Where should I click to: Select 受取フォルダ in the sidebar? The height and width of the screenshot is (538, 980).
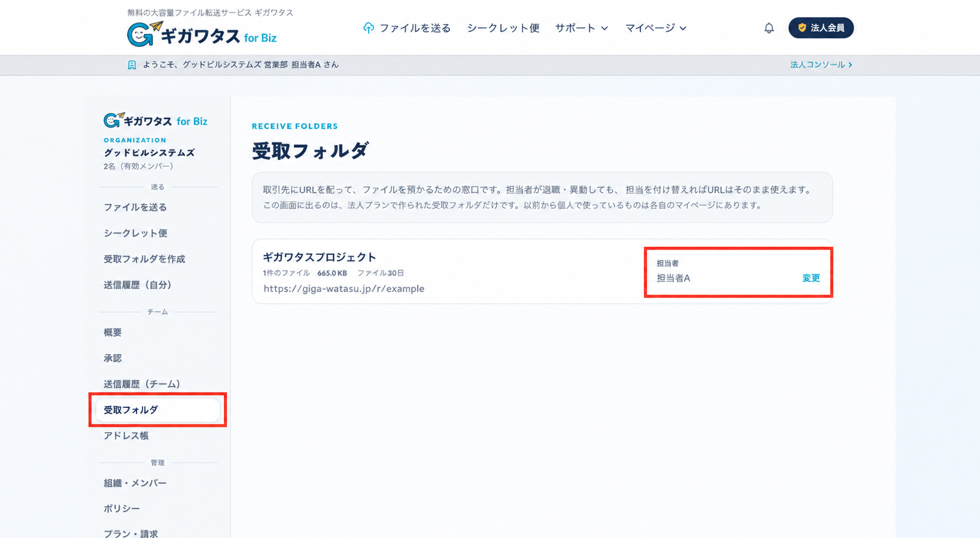coord(157,410)
